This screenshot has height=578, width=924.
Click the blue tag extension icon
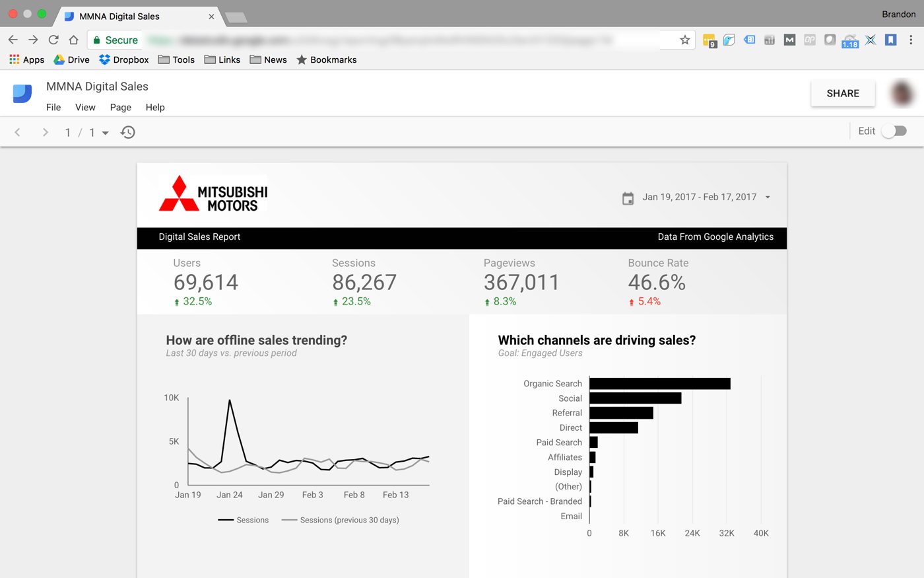(x=750, y=40)
